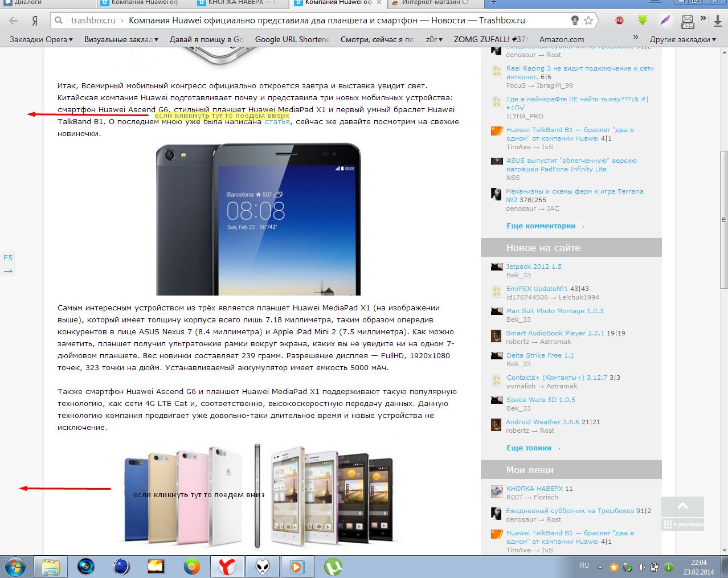Open the mail notifier showing 495

click(x=688, y=22)
